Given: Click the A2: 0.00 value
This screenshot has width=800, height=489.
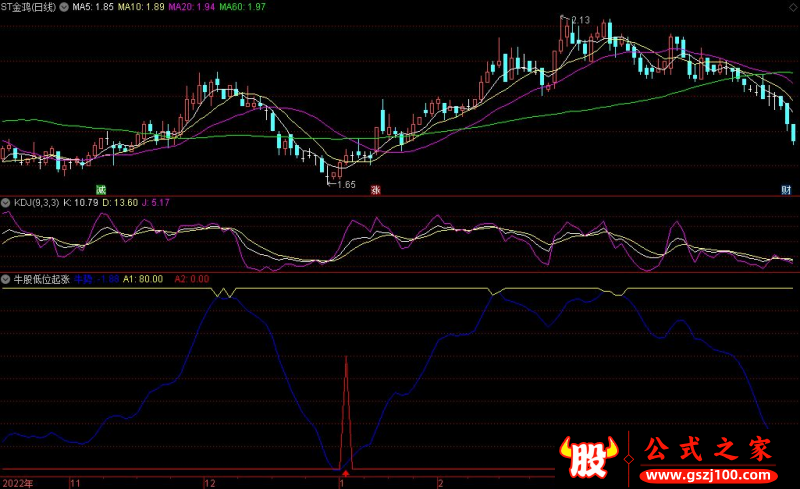Looking at the screenshot, I should pyautogui.click(x=192, y=279).
